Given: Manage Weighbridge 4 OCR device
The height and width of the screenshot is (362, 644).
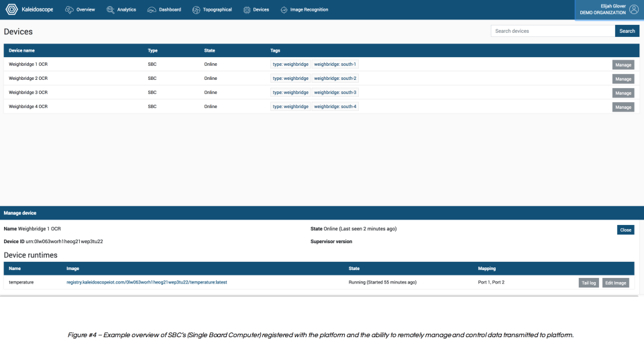Looking at the screenshot, I should pyautogui.click(x=623, y=107).
